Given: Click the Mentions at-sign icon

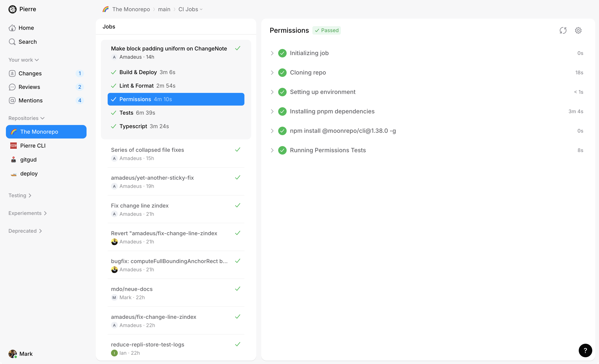Looking at the screenshot, I should [x=12, y=101].
